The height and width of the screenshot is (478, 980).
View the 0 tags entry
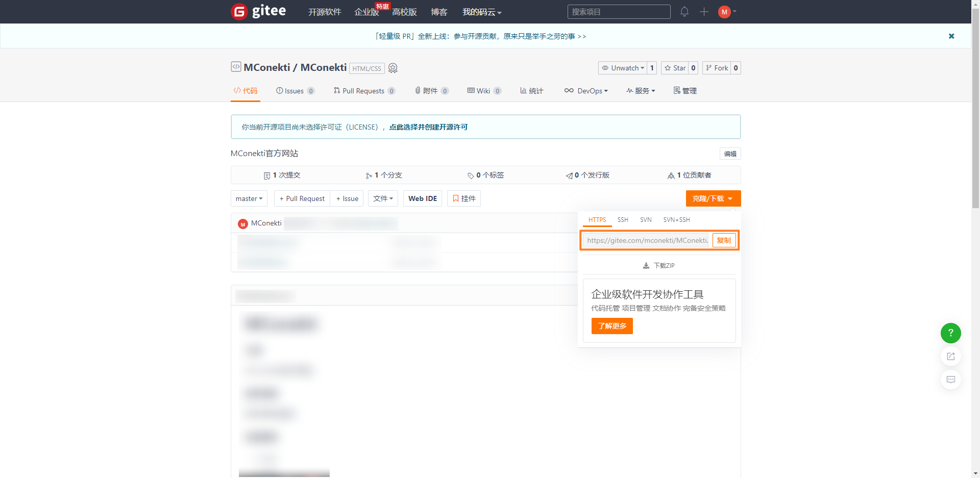click(x=485, y=175)
